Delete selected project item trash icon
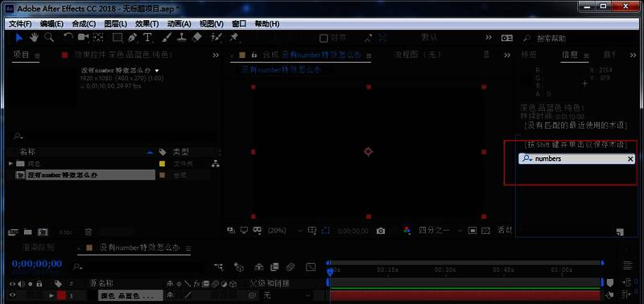The width and height of the screenshot is (644, 304). pos(89,232)
